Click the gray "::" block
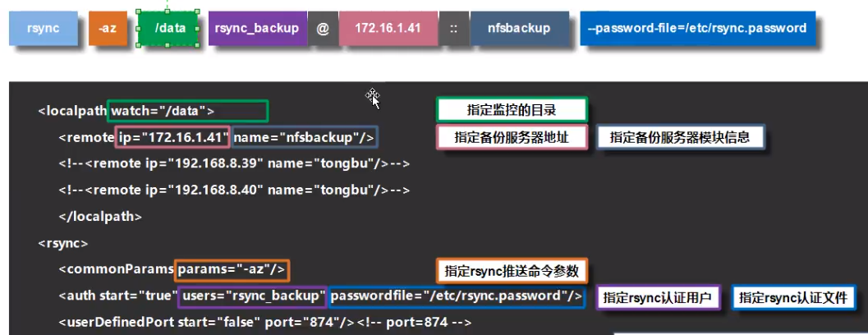Image resolution: width=868 pixels, height=335 pixels. 453,28
